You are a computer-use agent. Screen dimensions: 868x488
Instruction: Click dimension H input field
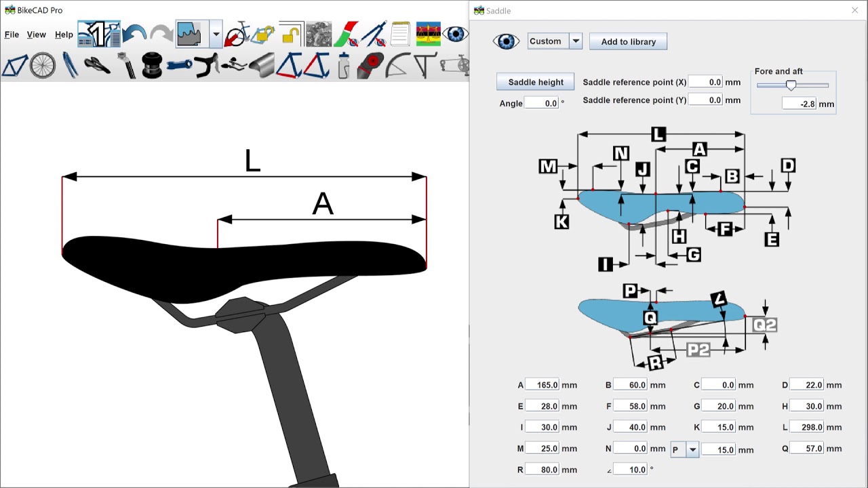(x=807, y=406)
